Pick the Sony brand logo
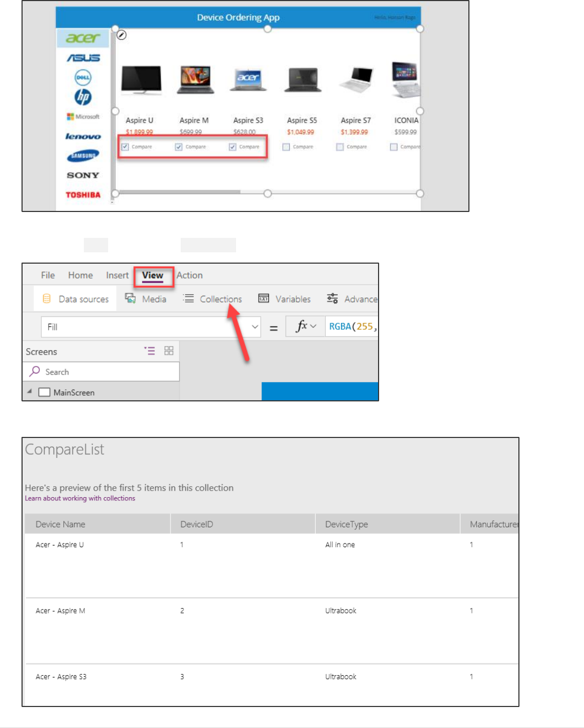Screen dimensions: 584x728 click(x=83, y=175)
